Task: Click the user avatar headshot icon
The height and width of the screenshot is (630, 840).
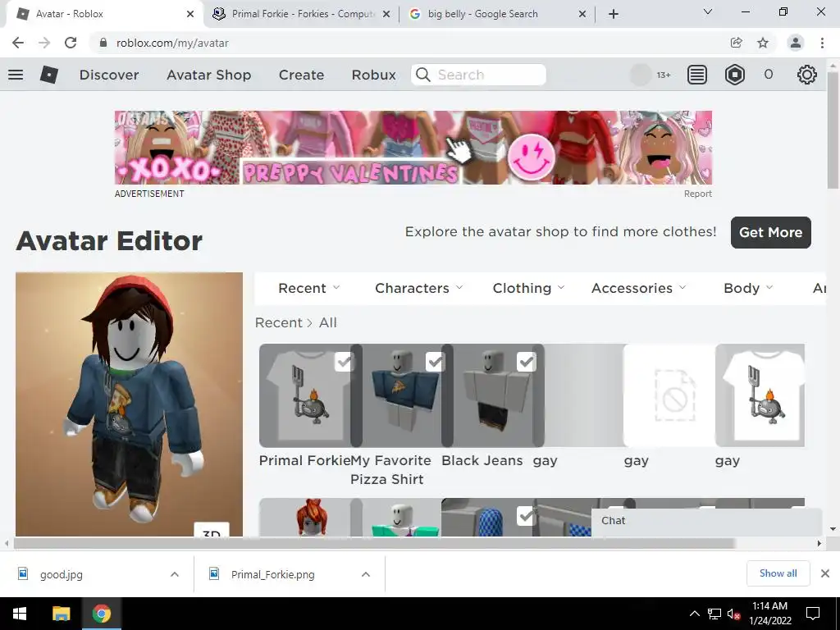Action: tap(640, 75)
